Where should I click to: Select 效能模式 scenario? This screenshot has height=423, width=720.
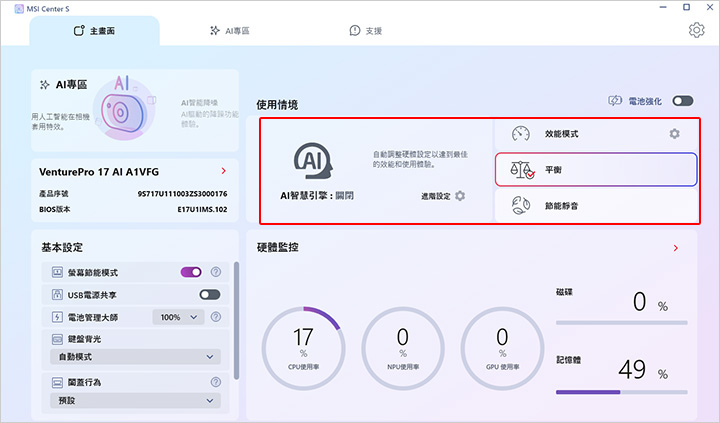tap(596, 134)
